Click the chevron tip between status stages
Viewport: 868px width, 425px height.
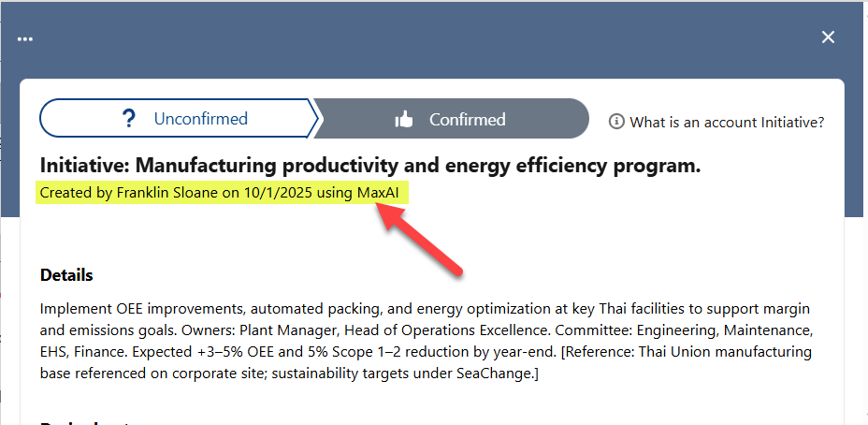point(316,119)
